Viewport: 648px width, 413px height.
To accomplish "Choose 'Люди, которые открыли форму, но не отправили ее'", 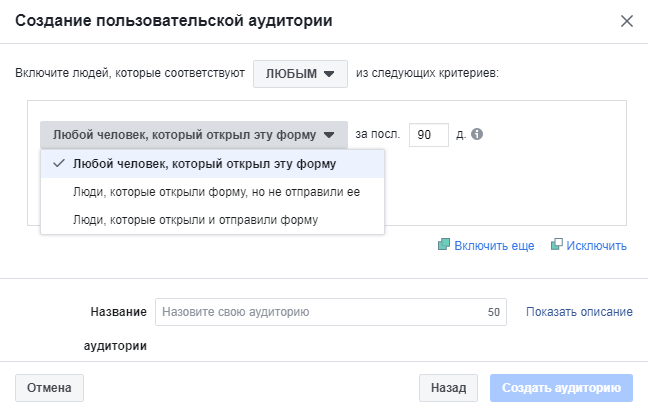I will tap(212, 192).
